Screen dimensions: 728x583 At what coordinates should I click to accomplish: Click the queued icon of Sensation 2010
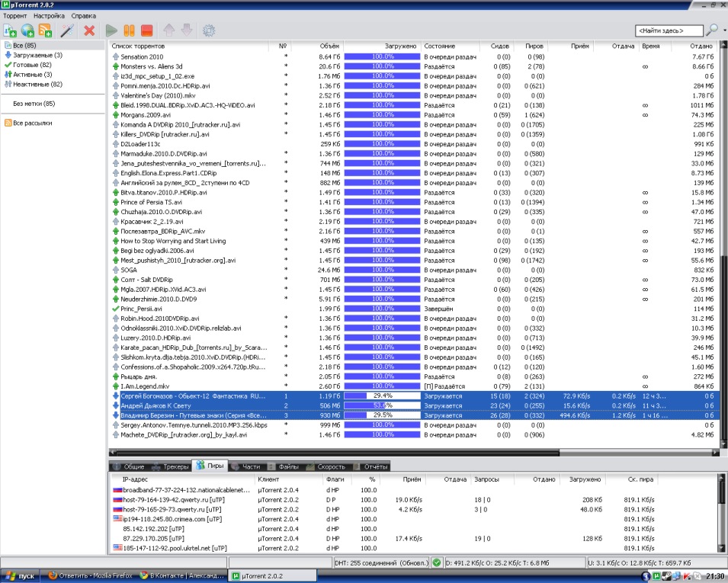116,56
